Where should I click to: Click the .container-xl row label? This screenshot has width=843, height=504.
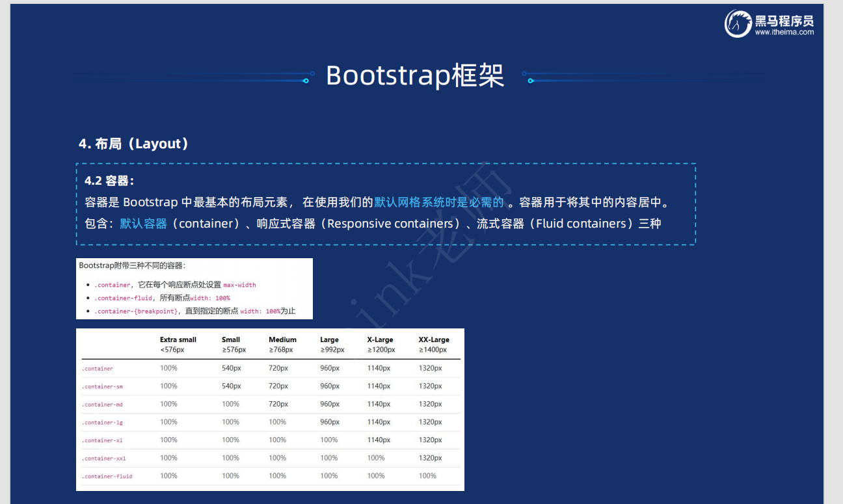pyautogui.click(x=102, y=440)
